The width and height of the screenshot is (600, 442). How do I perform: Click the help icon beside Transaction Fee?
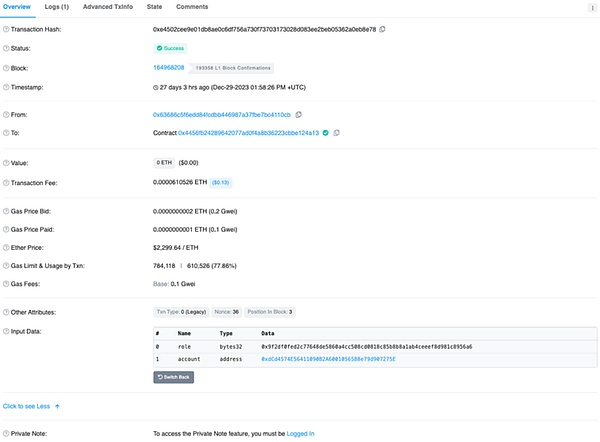6,182
